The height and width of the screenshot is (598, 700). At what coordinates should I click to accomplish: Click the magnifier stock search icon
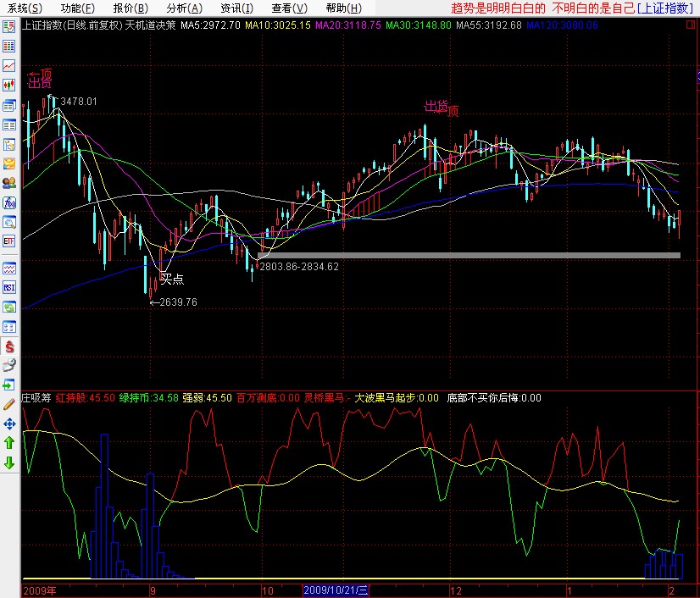[9, 222]
